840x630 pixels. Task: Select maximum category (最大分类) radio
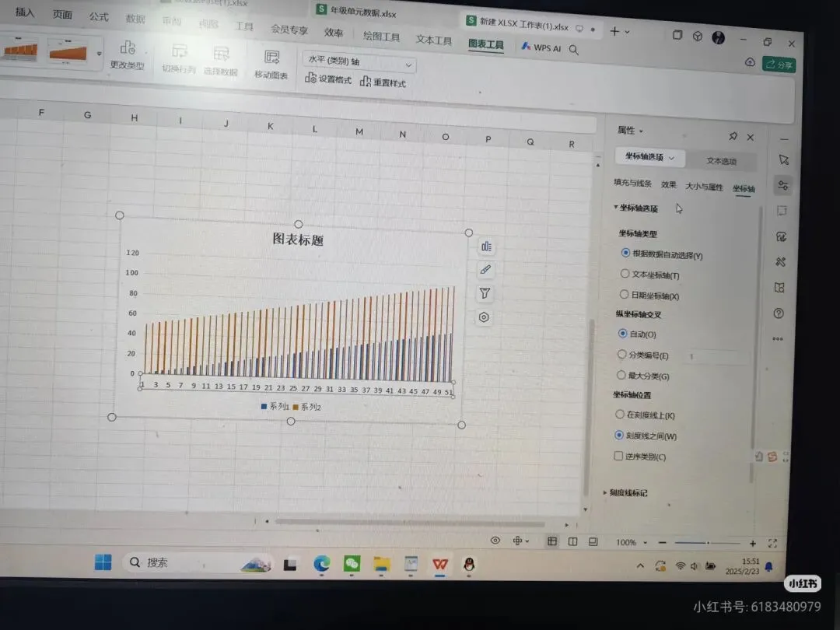coord(621,375)
